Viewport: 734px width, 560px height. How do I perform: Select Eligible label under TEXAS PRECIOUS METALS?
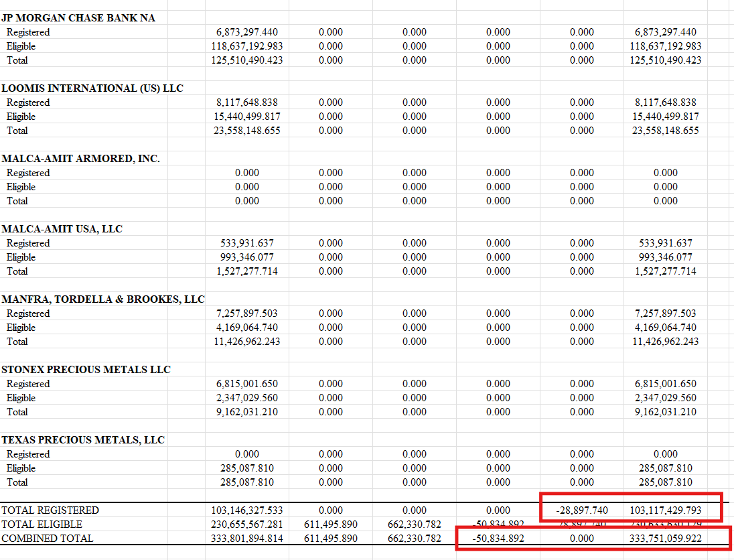tap(21, 468)
